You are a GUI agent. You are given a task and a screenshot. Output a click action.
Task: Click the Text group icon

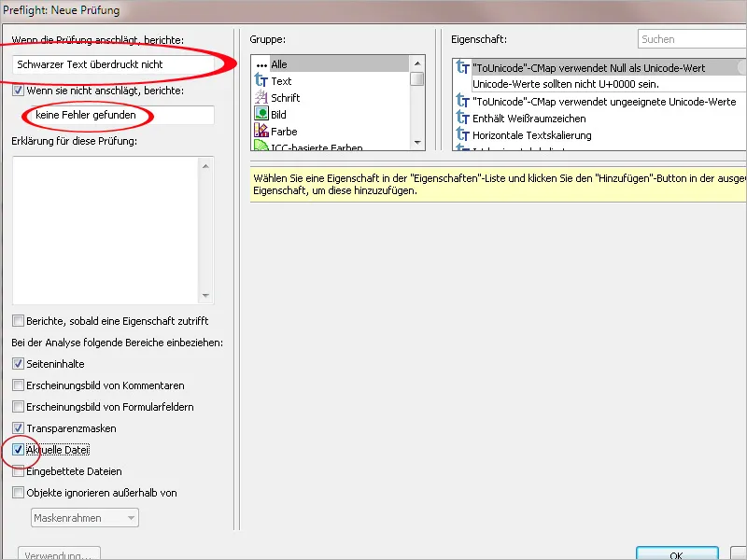(x=261, y=80)
